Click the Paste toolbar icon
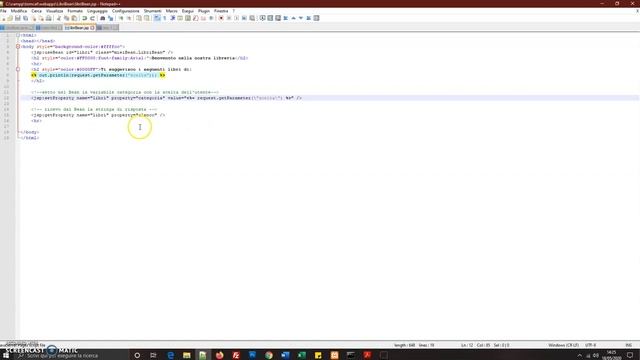The image size is (640, 360). click(x=74, y=18)
